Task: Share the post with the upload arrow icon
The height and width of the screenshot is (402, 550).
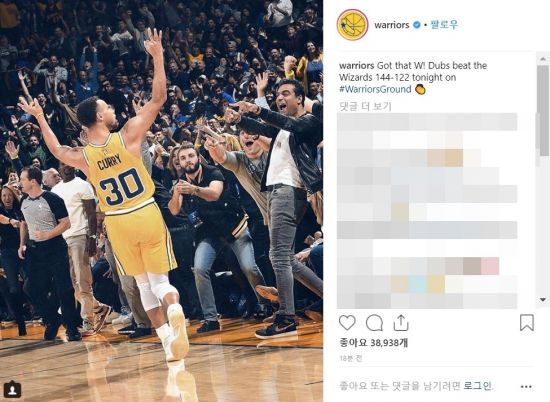Action: (401, 322)
